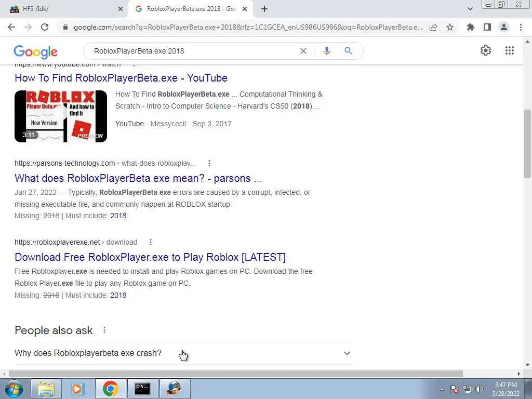This screenshot has width=532, height=399.
Task: Click chevron beside the crash question
Action: [347, 353]
